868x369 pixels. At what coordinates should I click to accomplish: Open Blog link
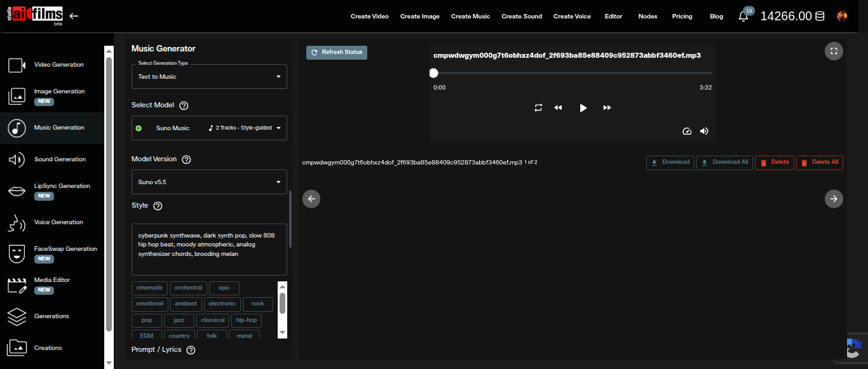click(716, 17)
